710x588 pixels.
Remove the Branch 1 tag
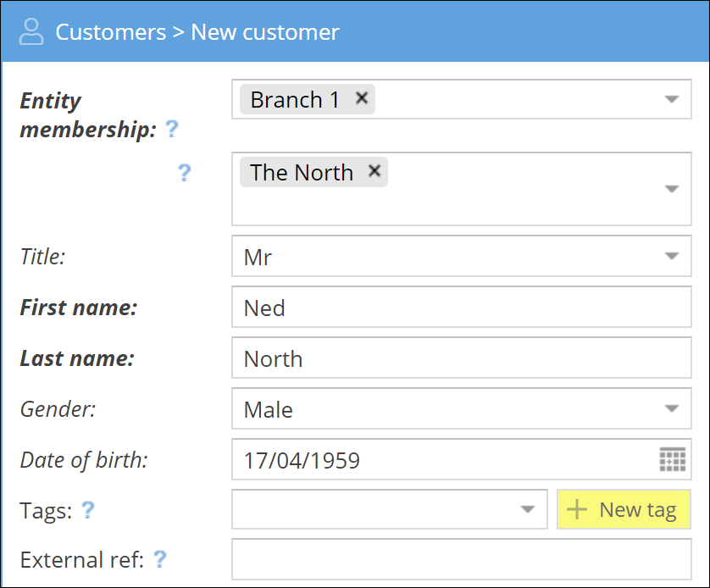pos(362,98)
